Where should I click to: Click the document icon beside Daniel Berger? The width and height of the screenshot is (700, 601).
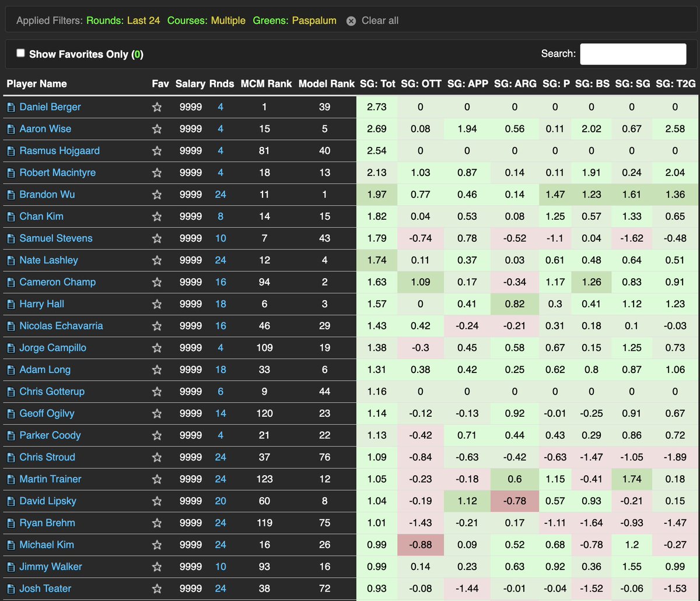[x=10, y=107]
